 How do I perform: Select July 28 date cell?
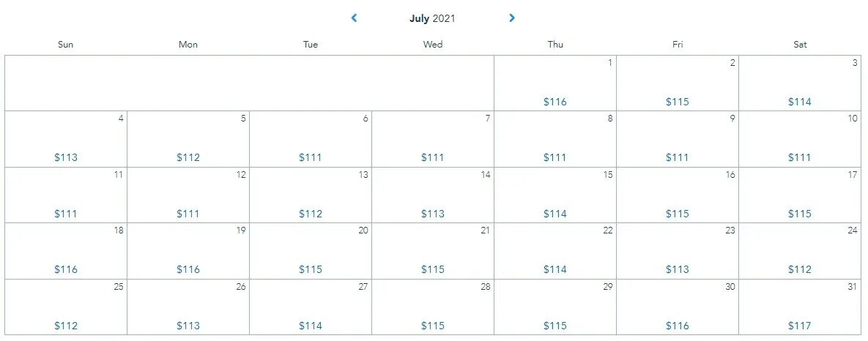click(x=433, y=307)
